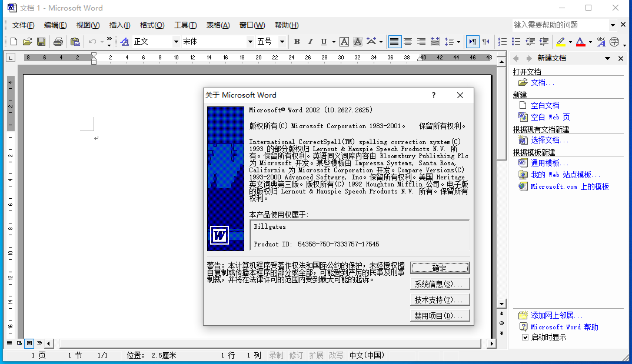Toggle center paragraph alignment
Screen dimensions: 632x364
pos(408,42)
